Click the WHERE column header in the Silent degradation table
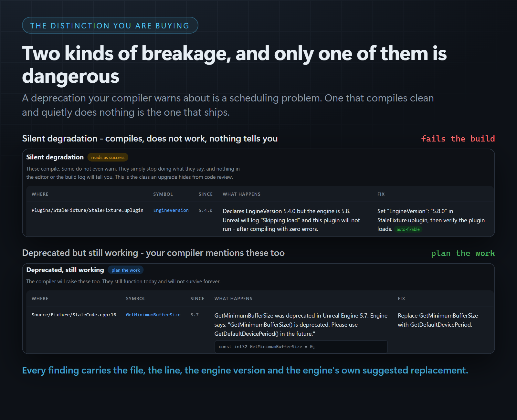The width and height of the screenshot is (517, 420). pos(40,194)
